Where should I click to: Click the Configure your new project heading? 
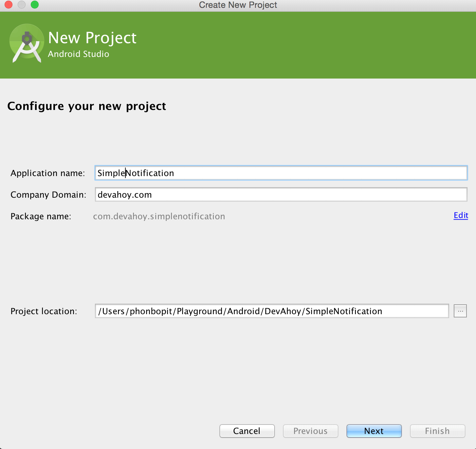[x=87, y=106]
